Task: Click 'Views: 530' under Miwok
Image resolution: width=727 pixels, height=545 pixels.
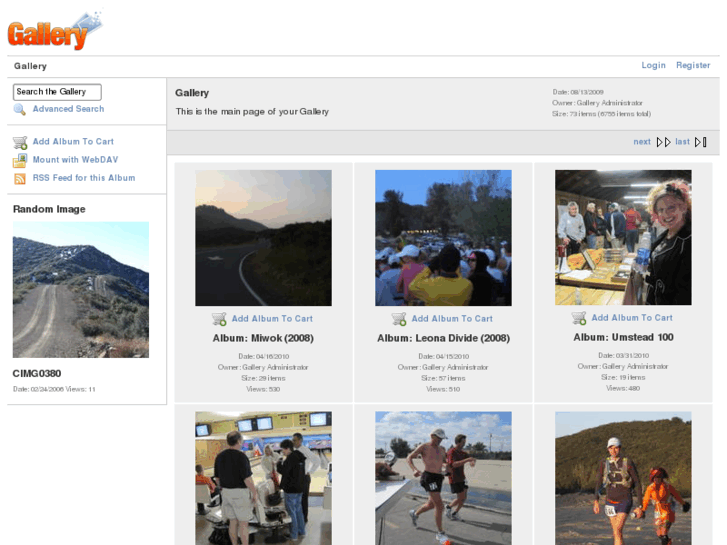Action: (x=263, y=390)
